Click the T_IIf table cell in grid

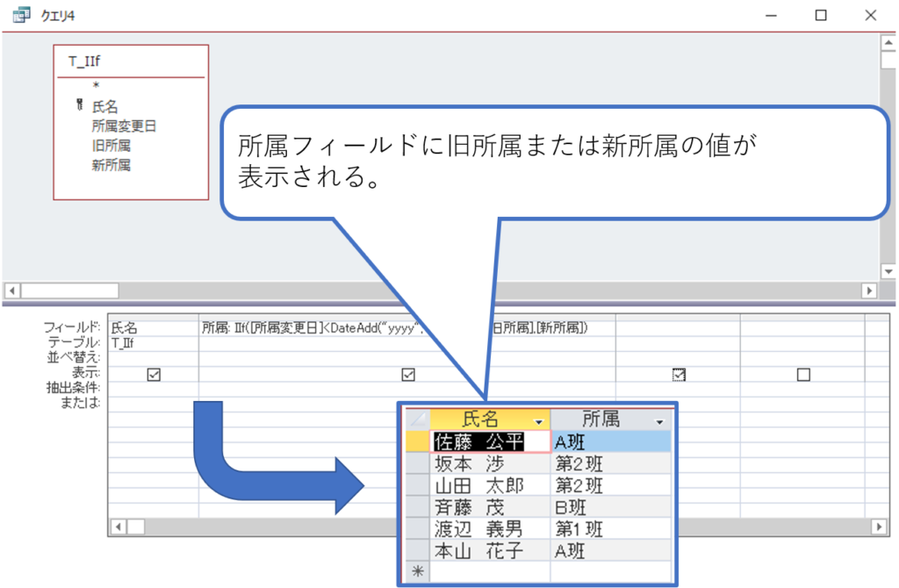pos(153,343)
